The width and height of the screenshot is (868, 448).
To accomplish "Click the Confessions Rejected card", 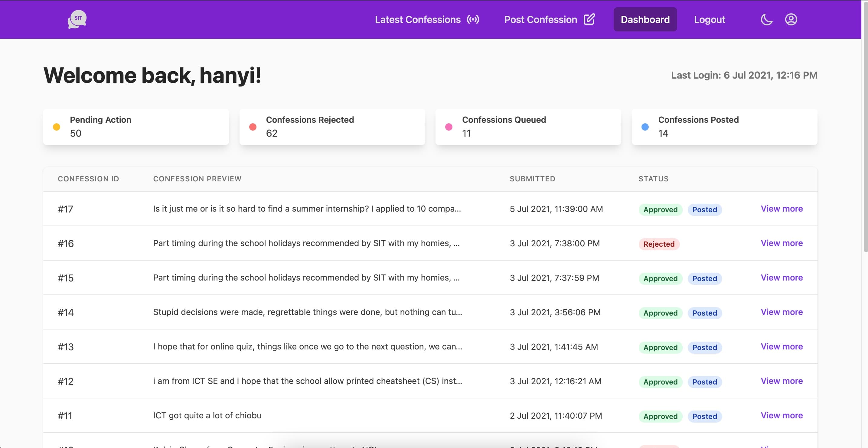I will tap(332, 127).
